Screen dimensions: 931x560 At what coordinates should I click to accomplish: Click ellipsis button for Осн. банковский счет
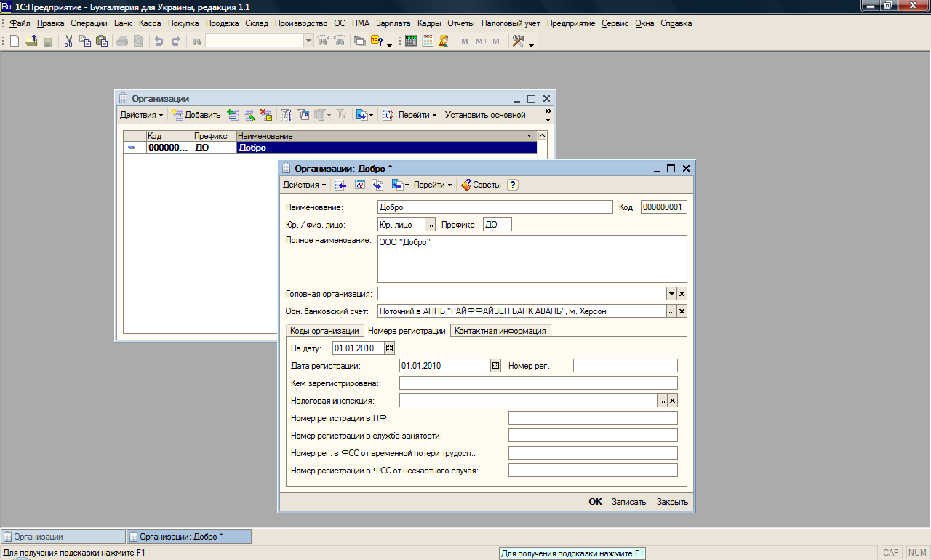point(672,311)
